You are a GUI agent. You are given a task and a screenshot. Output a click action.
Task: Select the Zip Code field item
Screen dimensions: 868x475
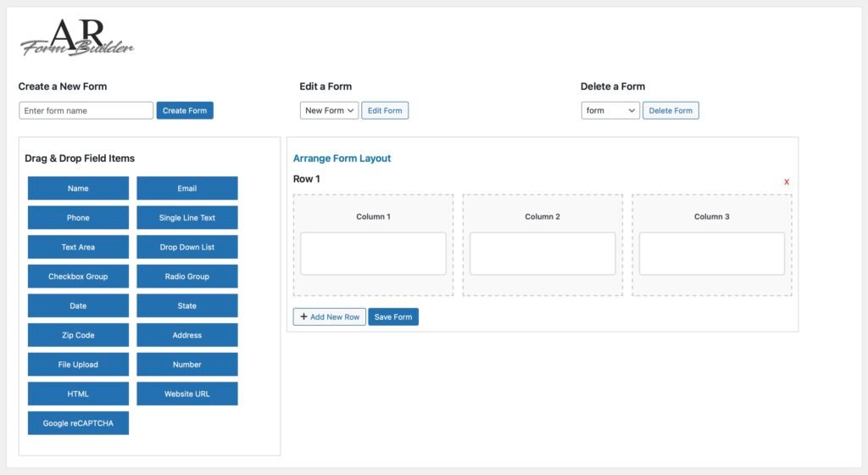pos(78,335)
